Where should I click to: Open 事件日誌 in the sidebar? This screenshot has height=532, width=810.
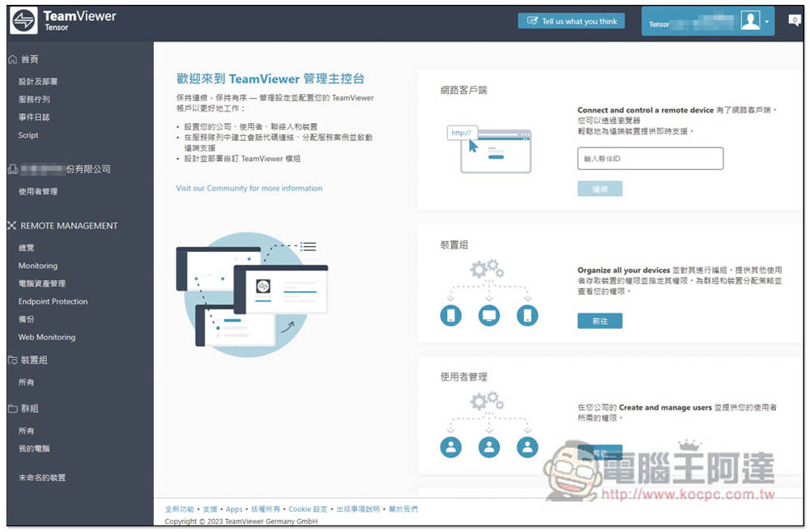point(34,117)
